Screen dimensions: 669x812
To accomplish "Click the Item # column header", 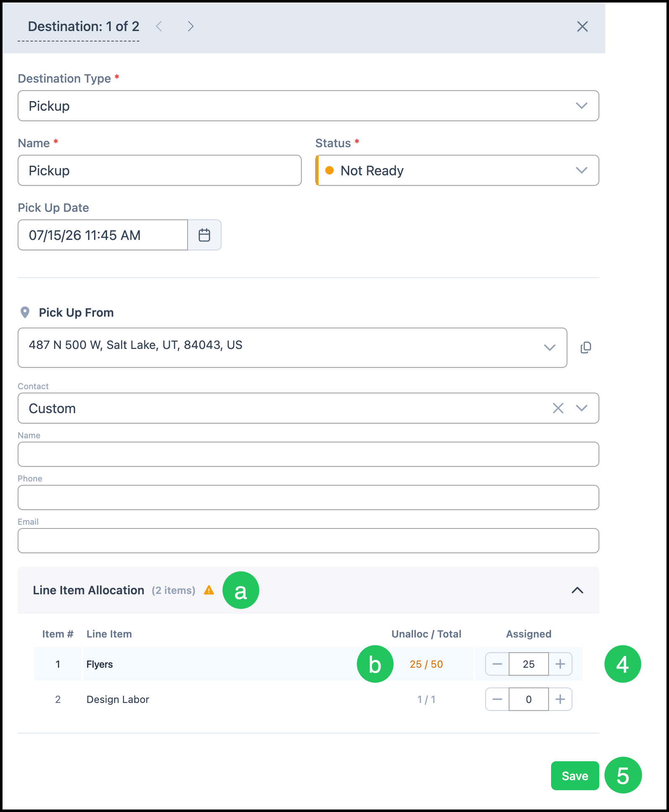I will pyautogui.click(x=58, y=634).
